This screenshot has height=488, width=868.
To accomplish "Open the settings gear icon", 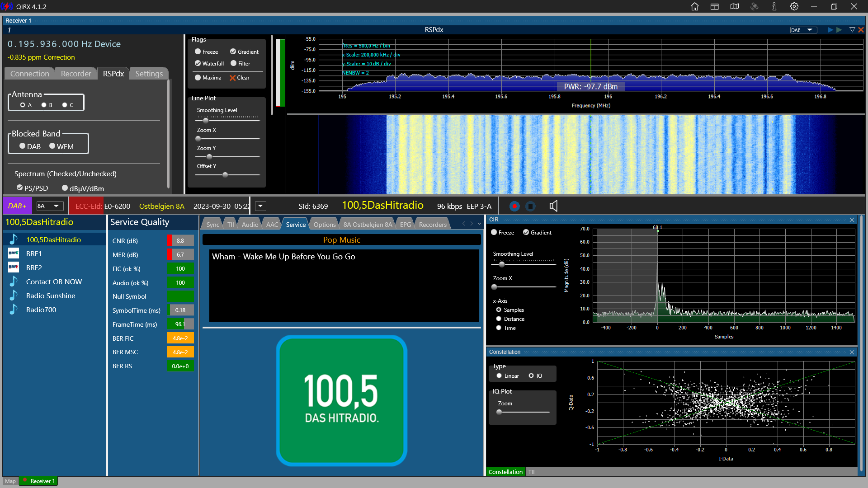I will 794,6.
